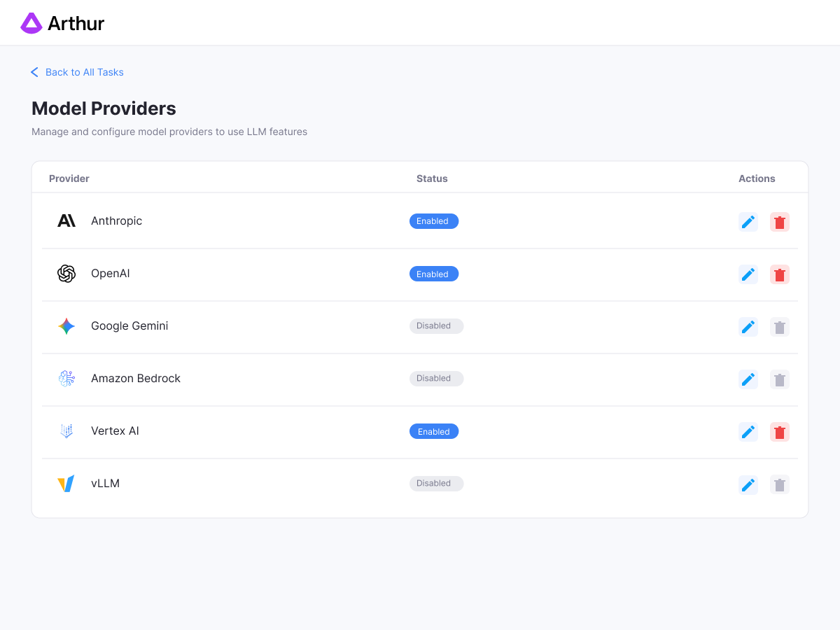This screenshot has width=840, height=630.
Task: Click the OpenAI provider logo
Action: (x=66, y=274)
